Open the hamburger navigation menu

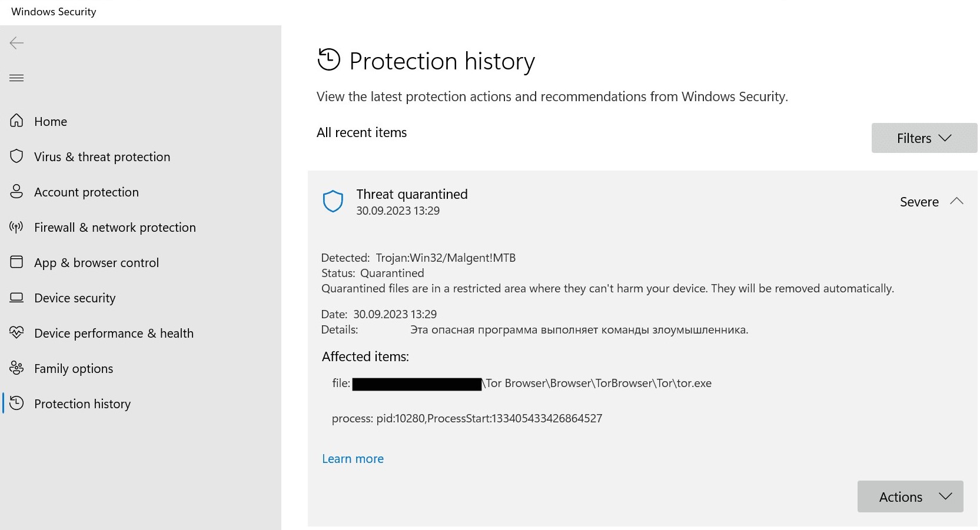16,78
